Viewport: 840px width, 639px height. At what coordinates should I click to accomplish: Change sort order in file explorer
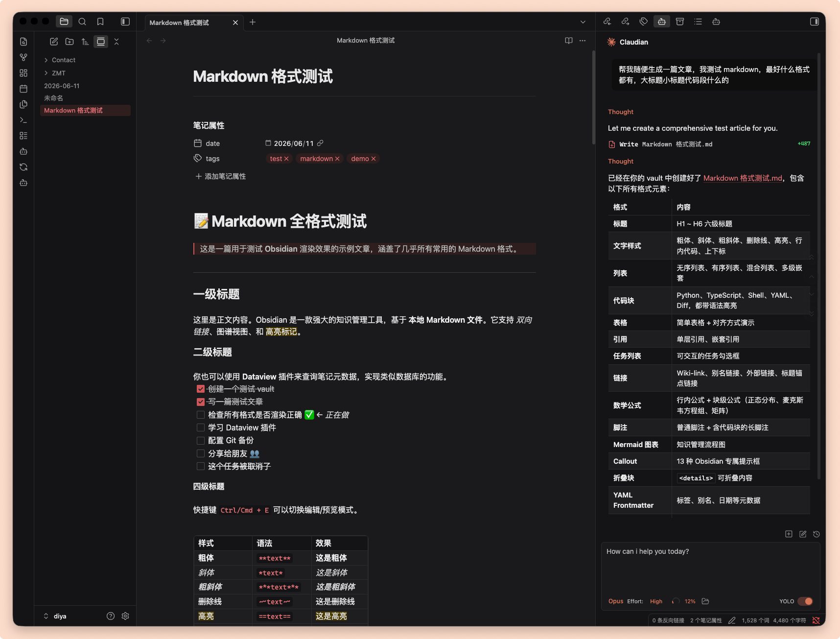85,42
